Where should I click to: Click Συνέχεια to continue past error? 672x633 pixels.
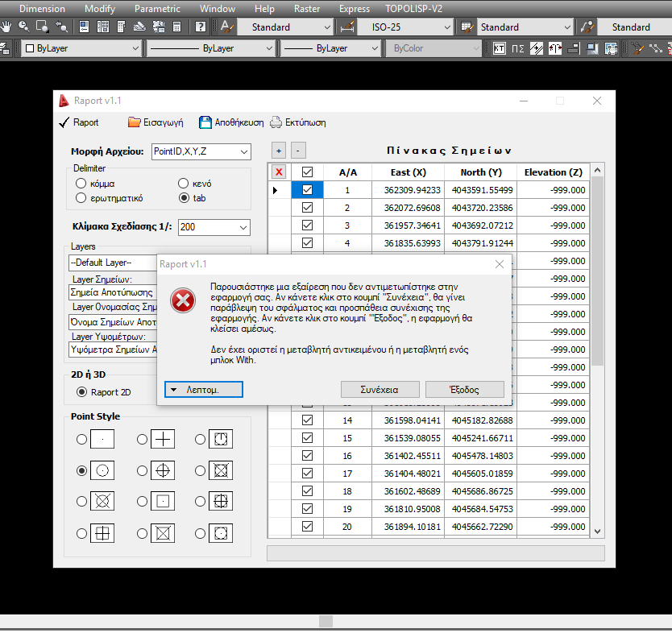click(x=380, y=390)
